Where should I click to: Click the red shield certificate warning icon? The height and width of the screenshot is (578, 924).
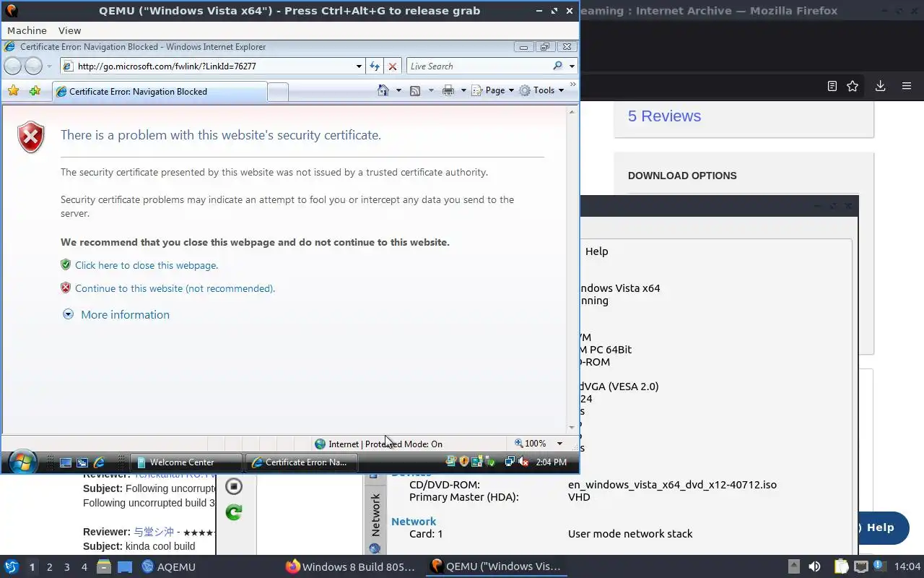pos(31,137)
